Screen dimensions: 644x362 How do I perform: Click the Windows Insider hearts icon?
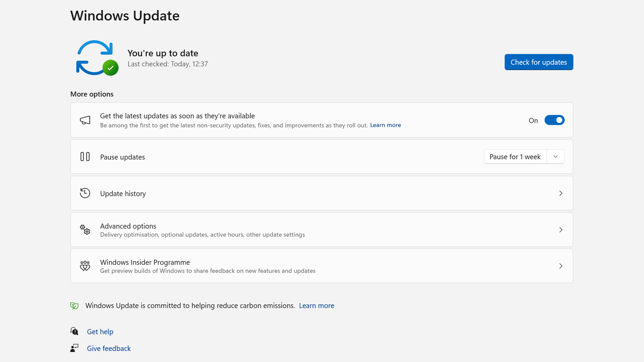coord(85,266)
